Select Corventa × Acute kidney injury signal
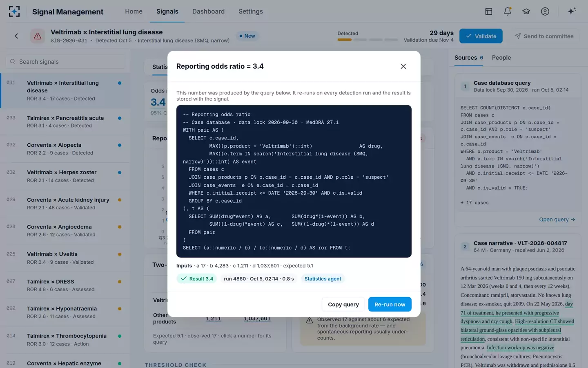This screenshot has height=368, width=588. (65, 204)
